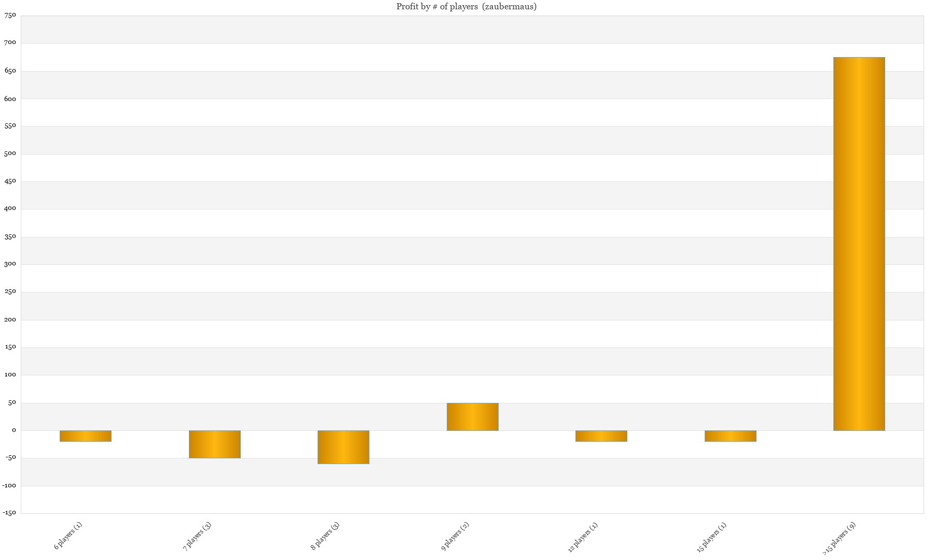The width and height of the screenshot is (934, 560).
Task: Select the '15 players (1)' axis label
Action: pyautogui.click(x=711, y=537)
